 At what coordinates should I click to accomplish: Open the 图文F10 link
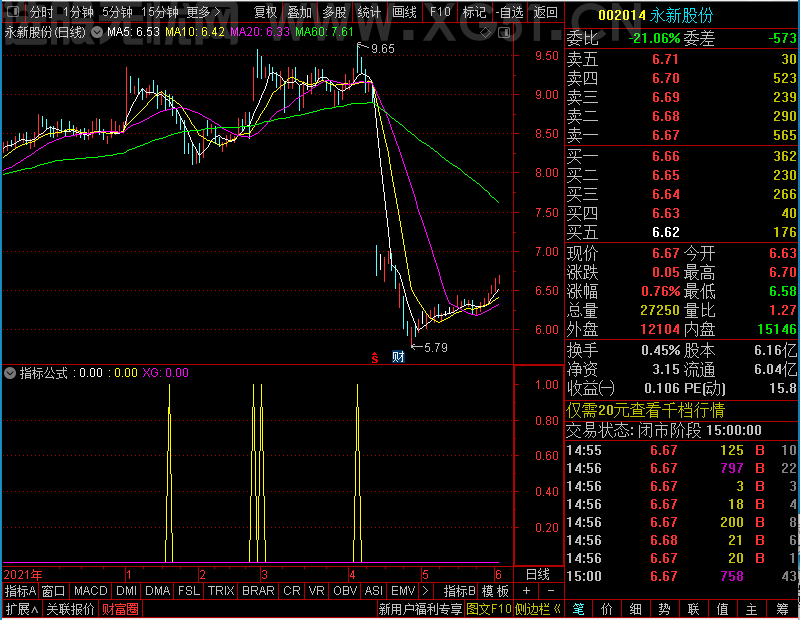[488, 609]
